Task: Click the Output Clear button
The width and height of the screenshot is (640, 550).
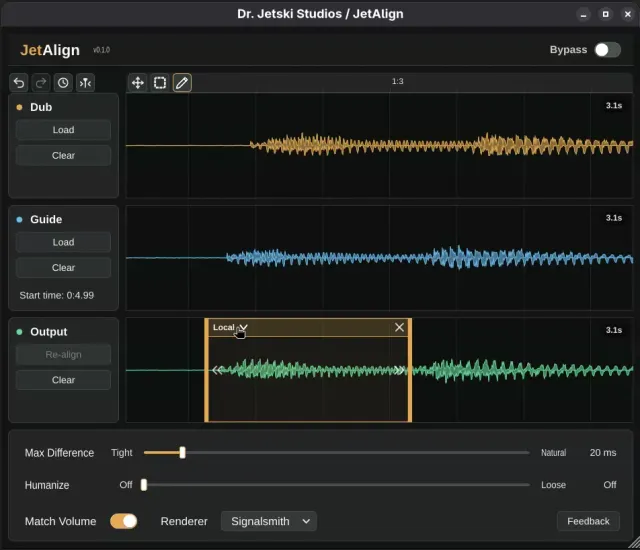Action: coord(63,380)
